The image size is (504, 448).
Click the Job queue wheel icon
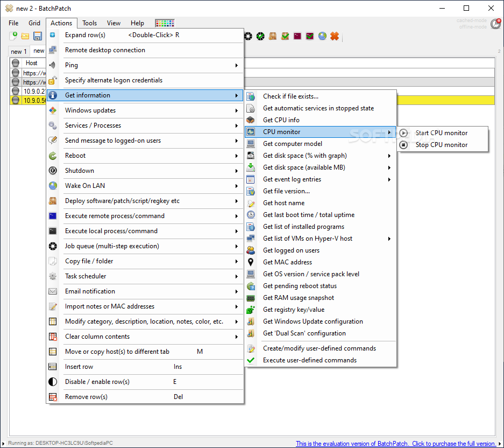pos(53,246)
